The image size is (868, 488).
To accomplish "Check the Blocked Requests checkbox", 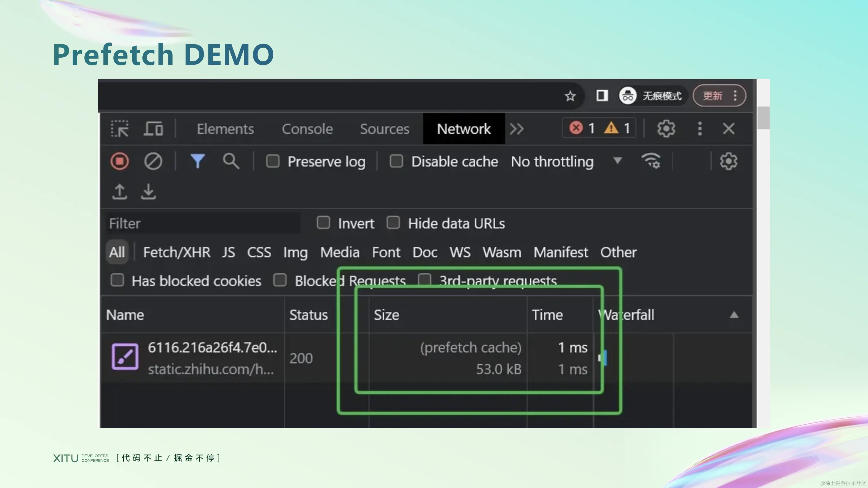I will coord(280,280).
